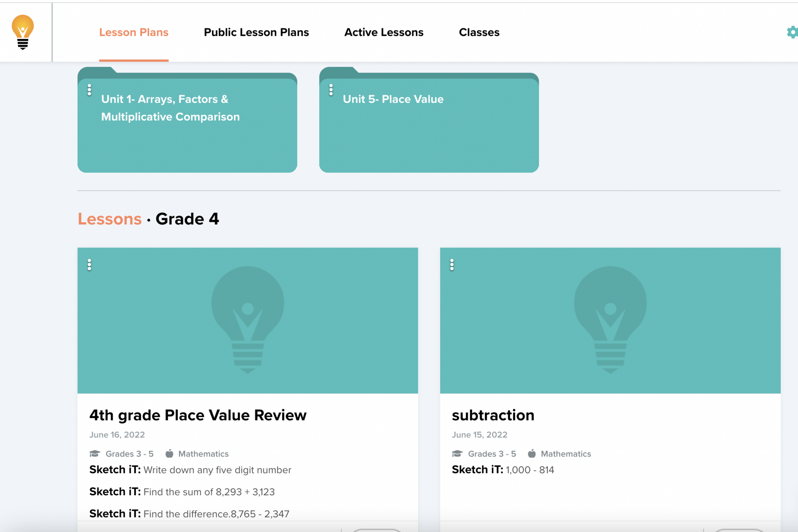Open Unit 1 folder three-dot menu

[x=89, y=90]
